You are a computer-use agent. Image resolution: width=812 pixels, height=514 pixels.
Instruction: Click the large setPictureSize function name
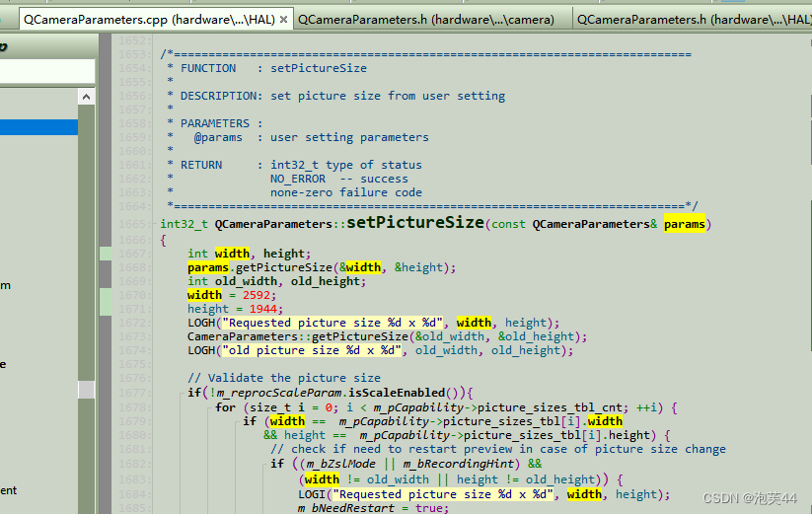coord(415,223)
